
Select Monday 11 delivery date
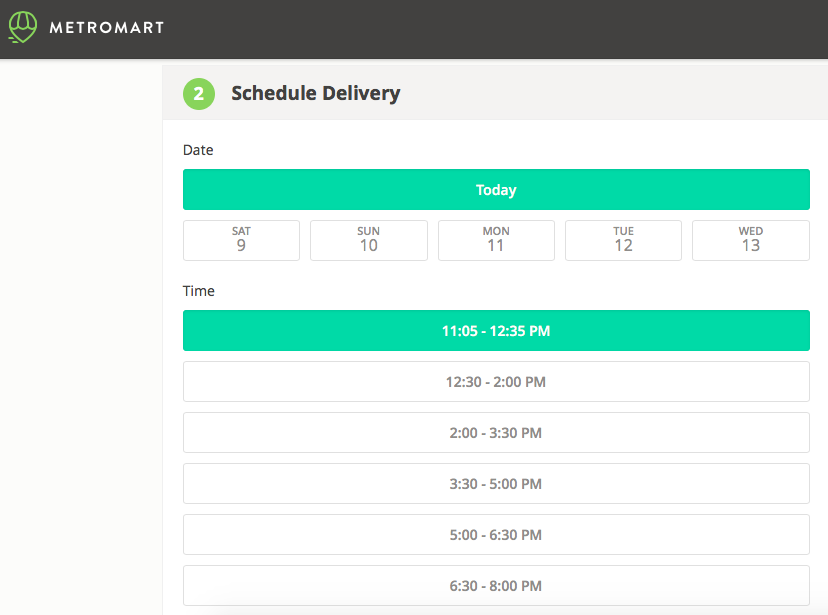click(496, 240)
